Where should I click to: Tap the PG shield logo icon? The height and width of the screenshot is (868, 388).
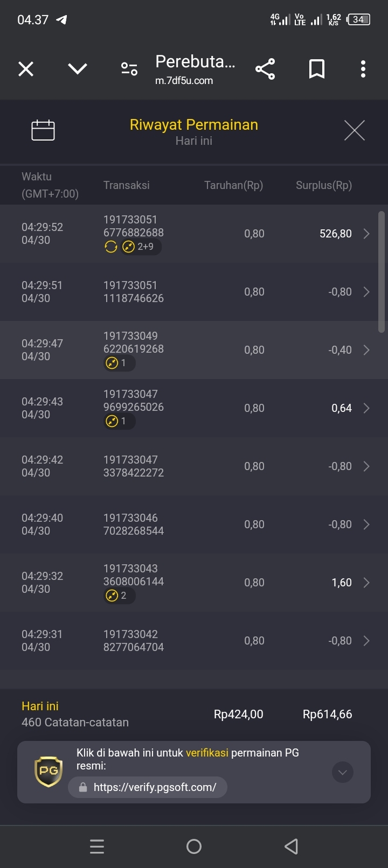pyautogui.click(x=48, y=772)
